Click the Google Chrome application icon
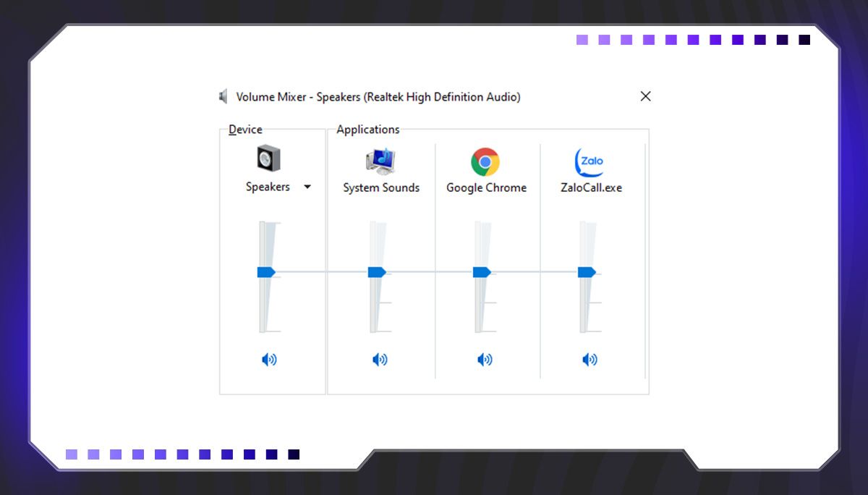868x495 pixels. click(x=486, y=161)
